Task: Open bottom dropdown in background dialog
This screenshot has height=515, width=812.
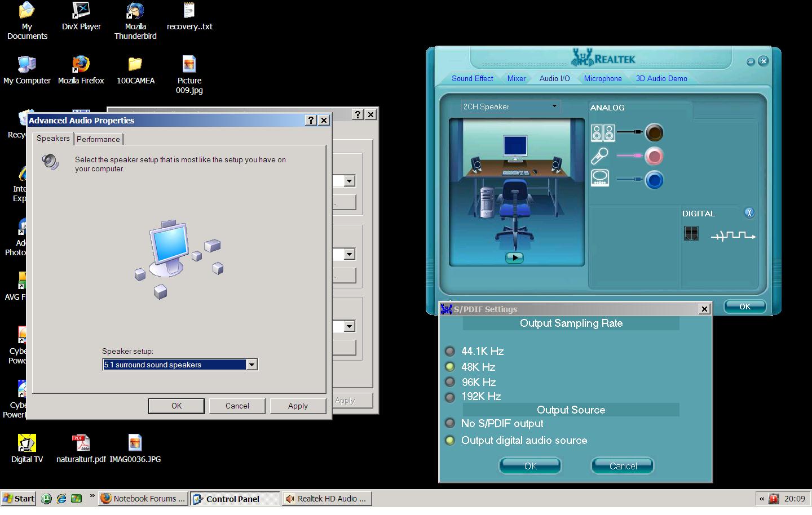Action: click(350, 326)
